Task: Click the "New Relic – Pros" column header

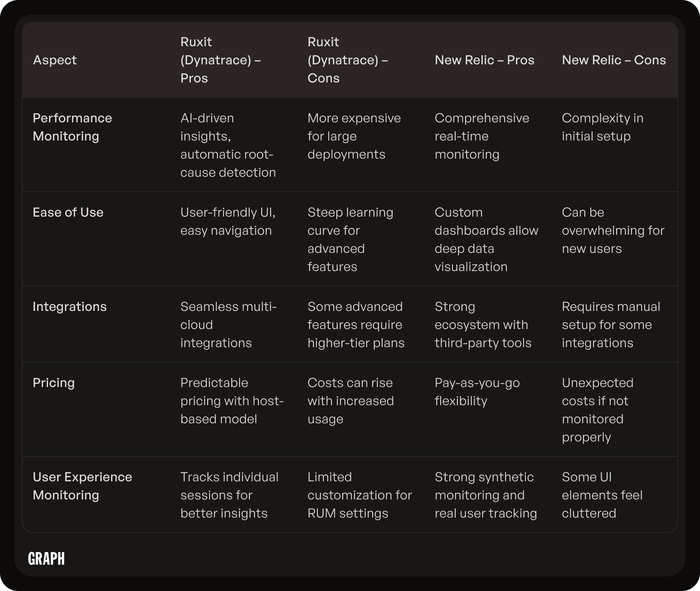Action: (484, 60)
